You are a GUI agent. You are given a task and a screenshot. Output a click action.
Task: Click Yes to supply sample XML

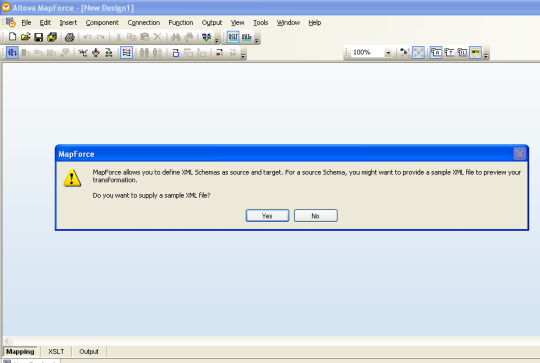pyautogui.click(x=267, y=216)
